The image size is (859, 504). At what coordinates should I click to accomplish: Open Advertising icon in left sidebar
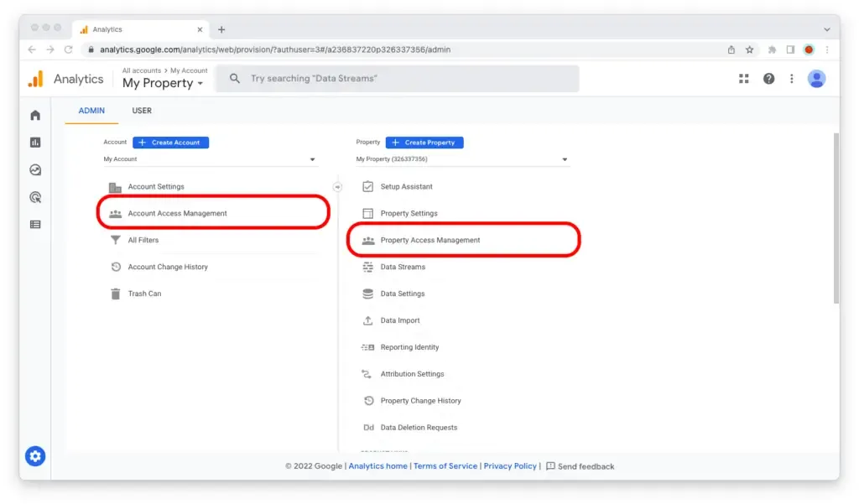(x=35, y=198)
